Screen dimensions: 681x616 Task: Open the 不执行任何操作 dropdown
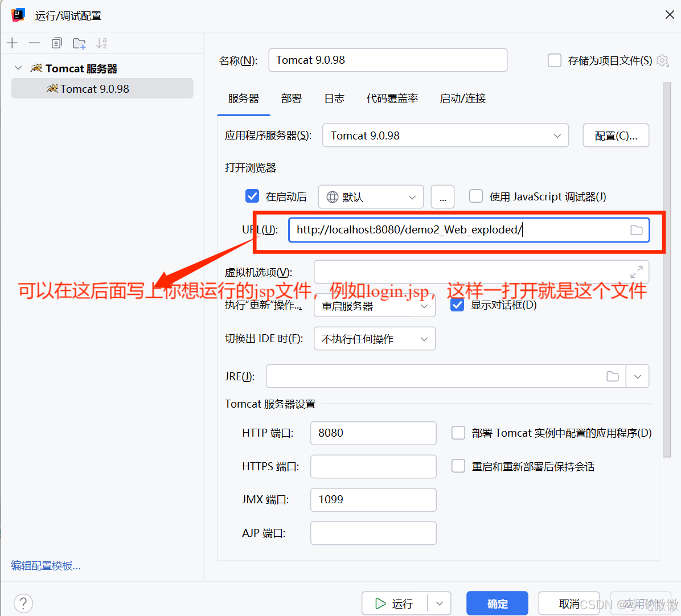pos(375,339)
